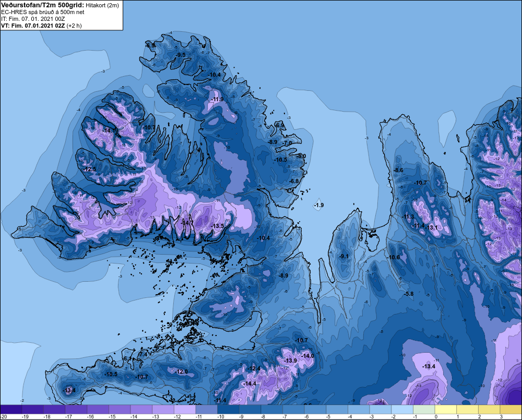This screenshot has width=522, height=420.
Task: Click the -13.9 temperature label
Action: coord(290,361)
